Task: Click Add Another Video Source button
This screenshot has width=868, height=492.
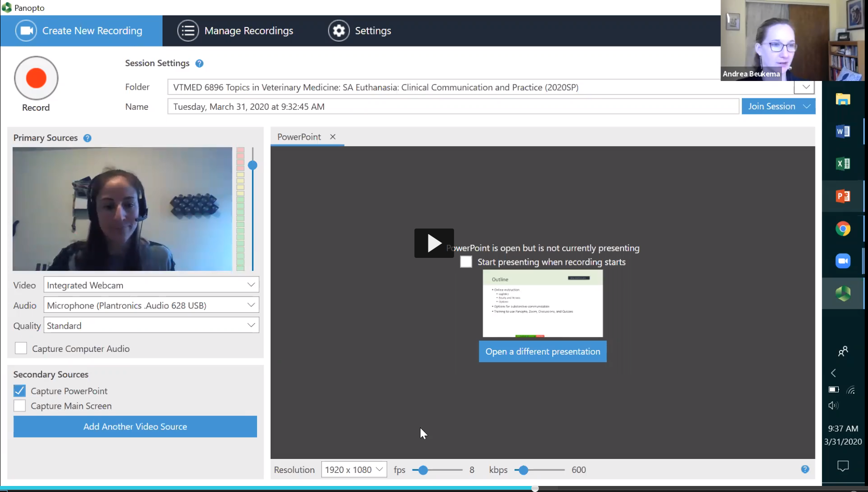Action: 135,426
